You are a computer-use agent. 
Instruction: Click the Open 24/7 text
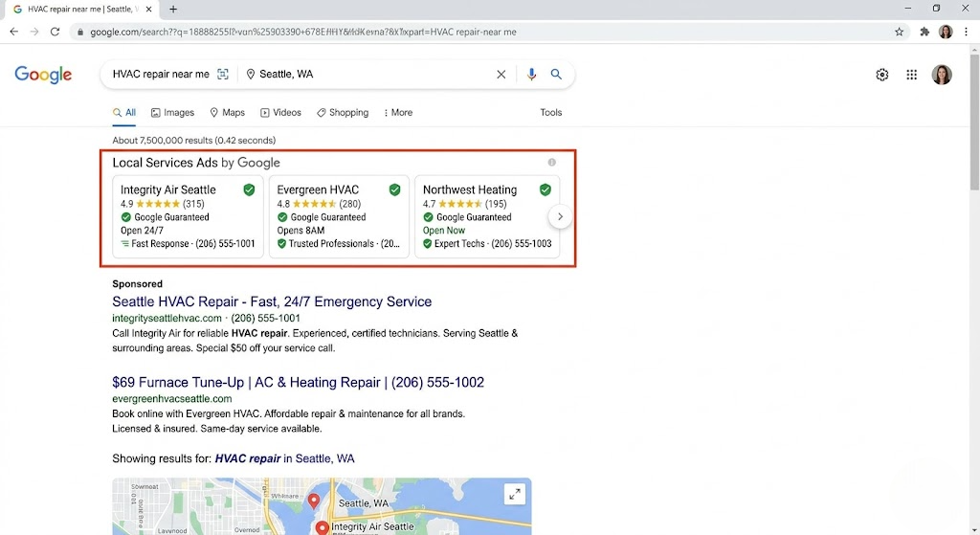[x=142, y=231]
